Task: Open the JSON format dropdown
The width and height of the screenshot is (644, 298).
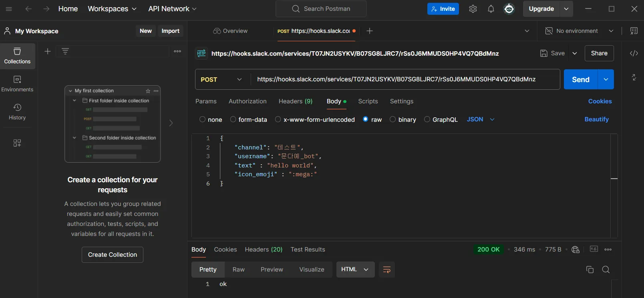Action: click(x=481, y=119)
